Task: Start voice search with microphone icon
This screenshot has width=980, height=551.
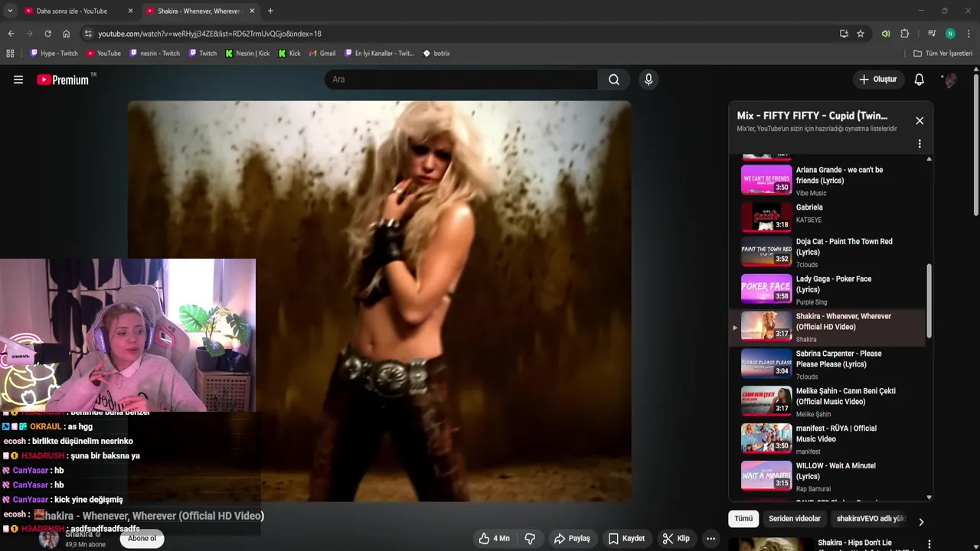Action: (648, 80)
